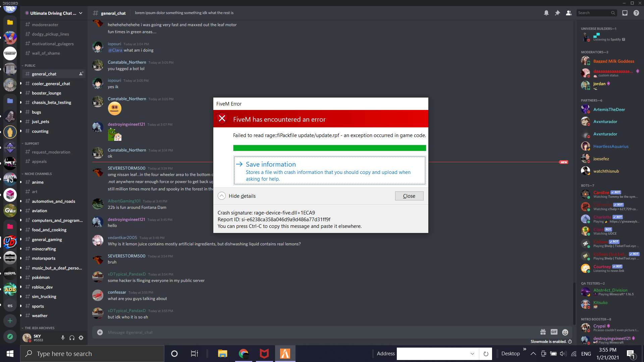Open User Settings with the gear icon
Viewport: 644px width, 362px height.
pyautogui.click(x=81, y=338)
